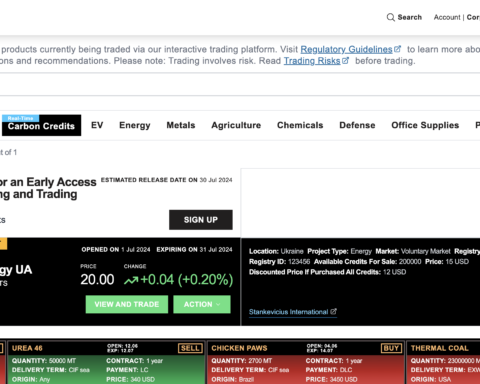Viewport: 480px width, 384px height.
Task: Switch to the Chemicals tab
Action: (x=300, y=125)
